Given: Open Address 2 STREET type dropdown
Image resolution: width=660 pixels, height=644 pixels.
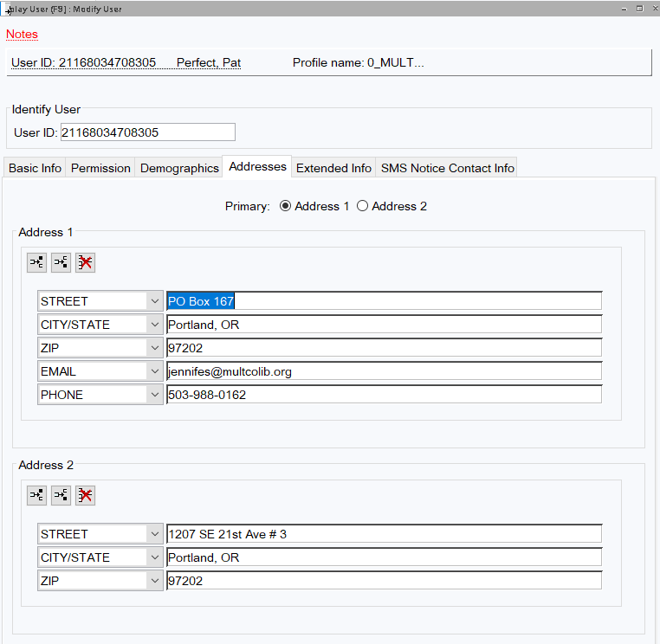Looking at the screenshot, I should pyautogui.click(x=154, y=534).
